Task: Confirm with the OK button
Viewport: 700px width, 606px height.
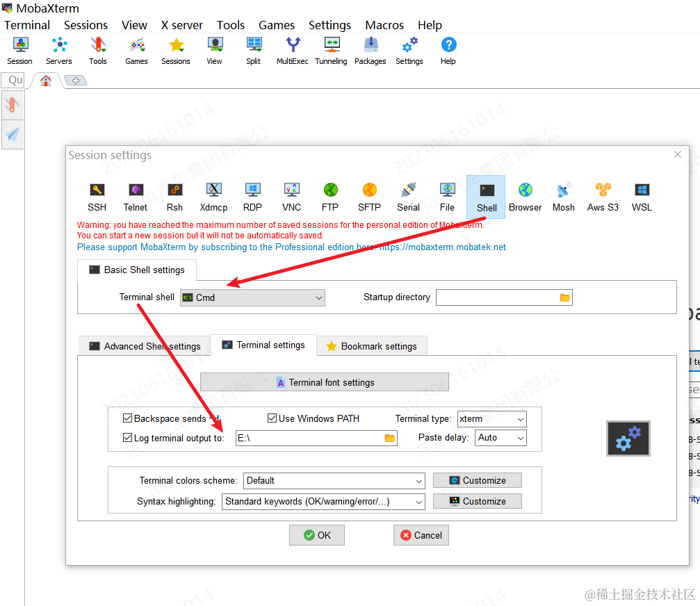Action: (x=317, y=535)
